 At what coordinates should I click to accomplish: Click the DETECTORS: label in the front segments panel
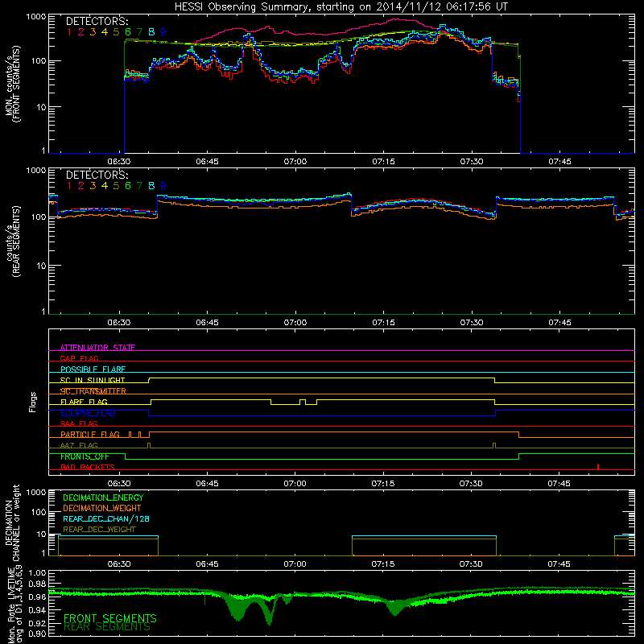pos(97,21)
